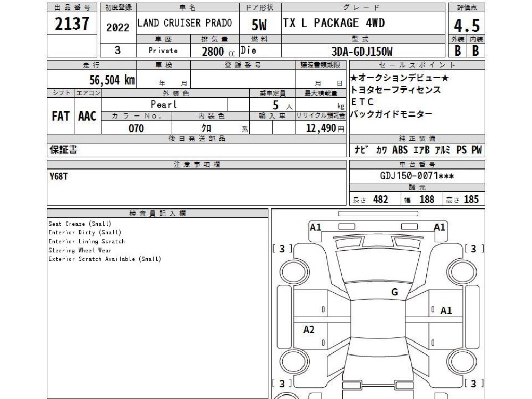The width and height of the screenshot is (532, 399).
Task: Select the mileage 56,504 km
Action: point(112,80)
